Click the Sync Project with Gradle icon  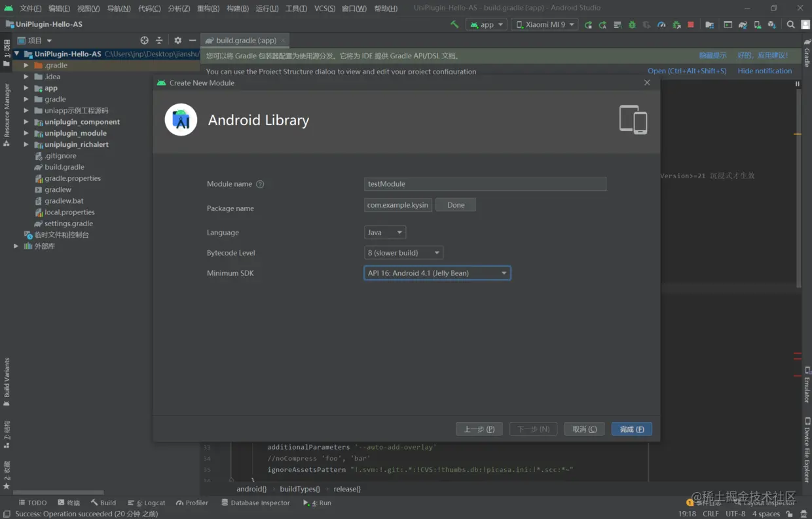point(743,24)
